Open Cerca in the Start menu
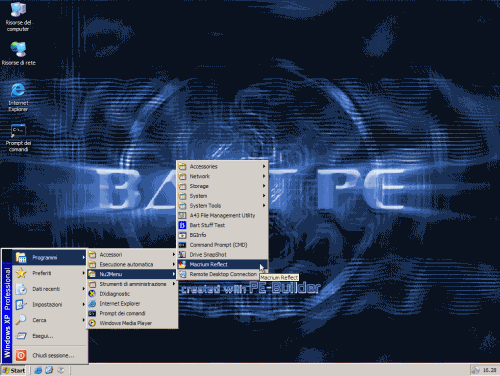Viewport: 500px width, 376px height. pos(50,320)
